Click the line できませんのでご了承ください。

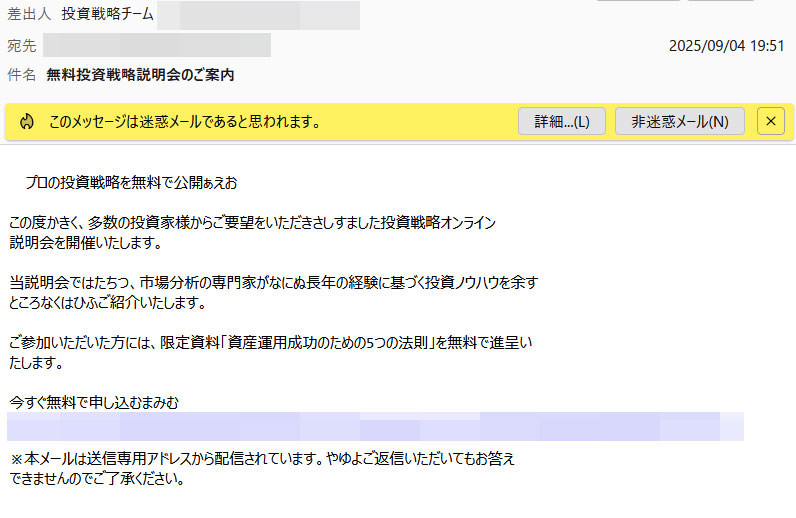(x=97, y=478)
